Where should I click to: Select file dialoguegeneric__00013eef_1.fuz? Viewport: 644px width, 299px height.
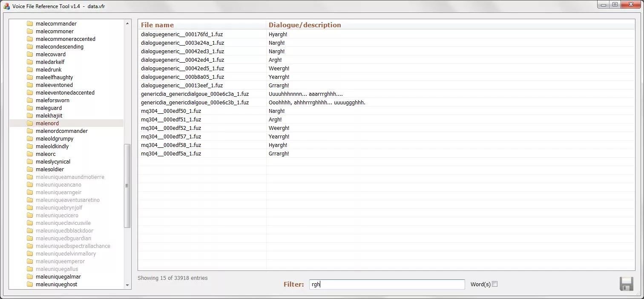click(x=182, y=86)
